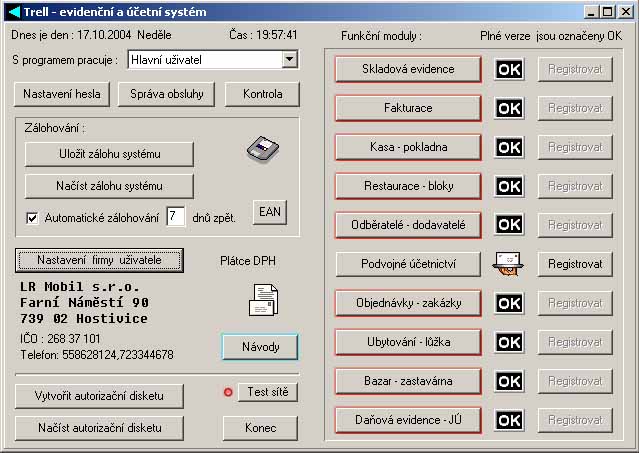Click the EAN button
639x453 pixels.
270,212
